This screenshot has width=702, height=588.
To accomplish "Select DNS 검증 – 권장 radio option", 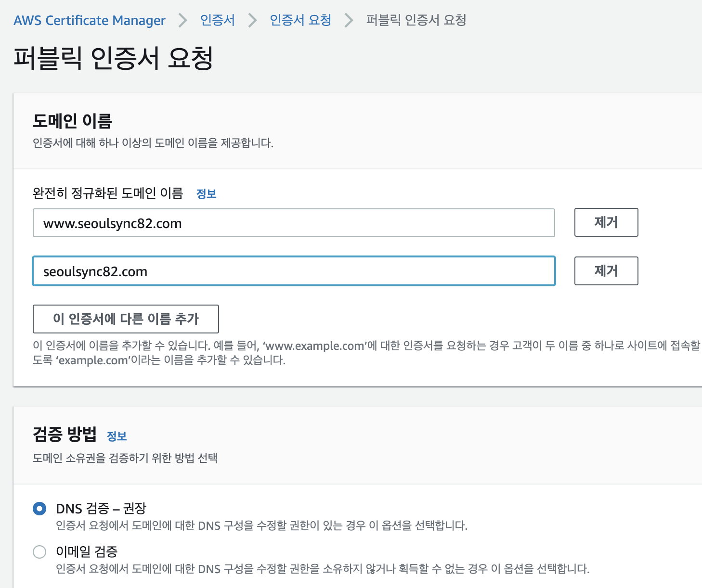I will pyautogui.click(x=39, y=509).
